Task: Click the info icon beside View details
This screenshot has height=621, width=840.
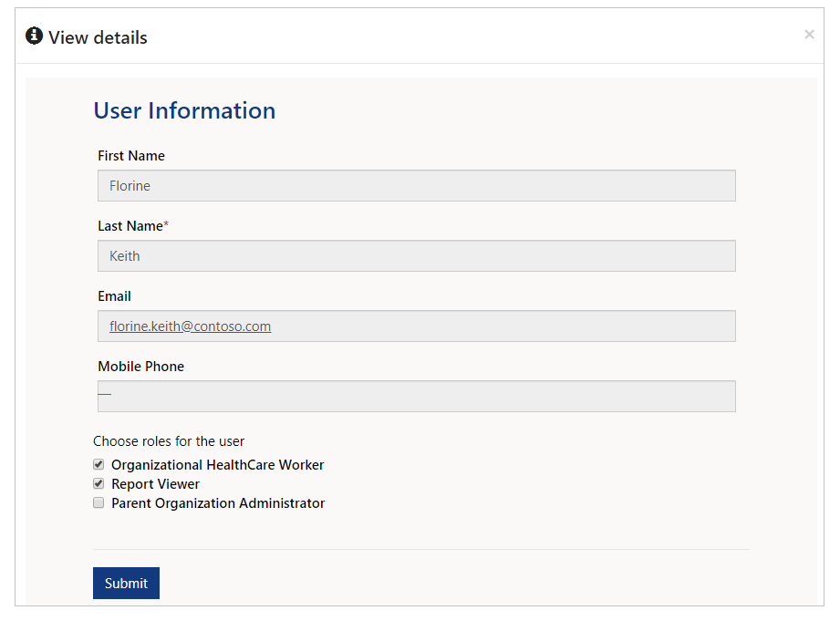Action: click(x=35, y=36)
